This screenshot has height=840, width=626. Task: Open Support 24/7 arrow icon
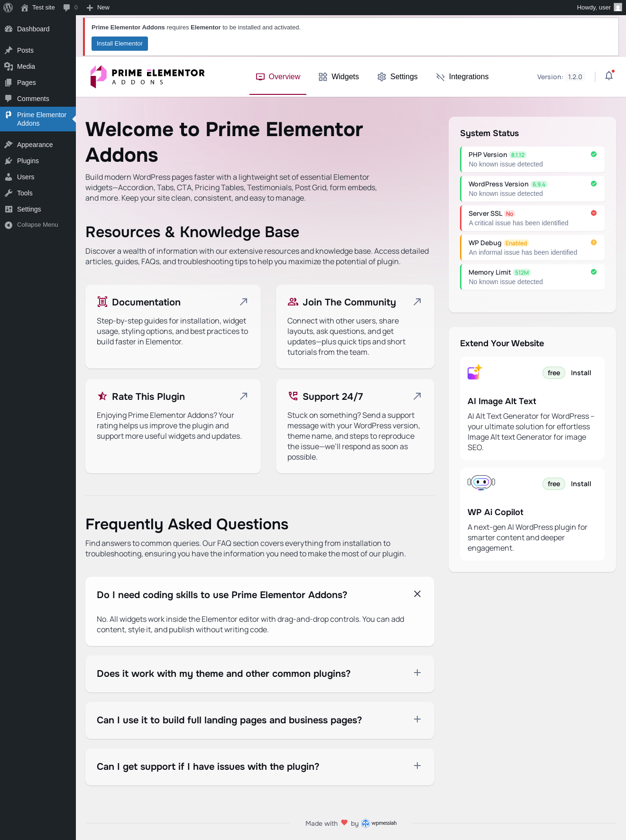(x=417, y=396)
